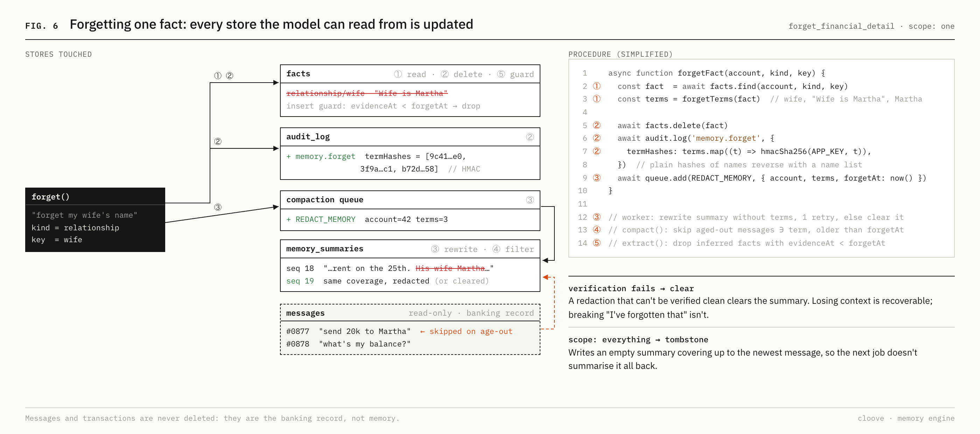Click the "② delete" label in facts header

461,74
